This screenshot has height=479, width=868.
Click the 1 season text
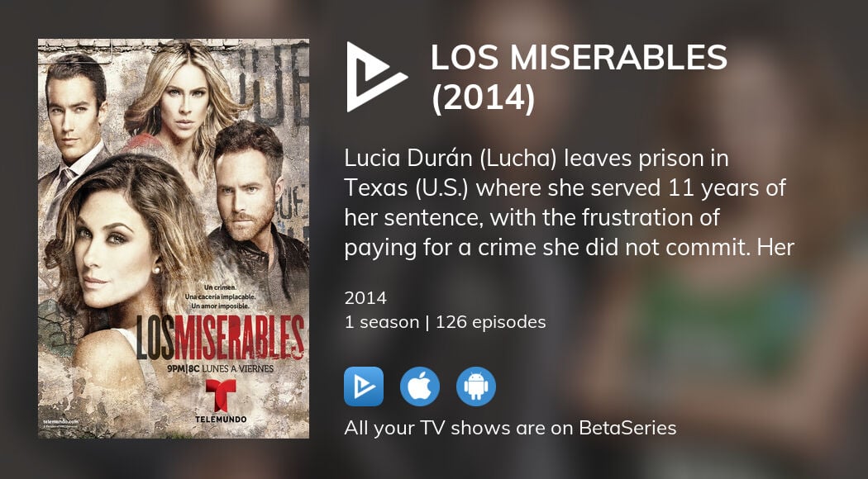[381, 322]
